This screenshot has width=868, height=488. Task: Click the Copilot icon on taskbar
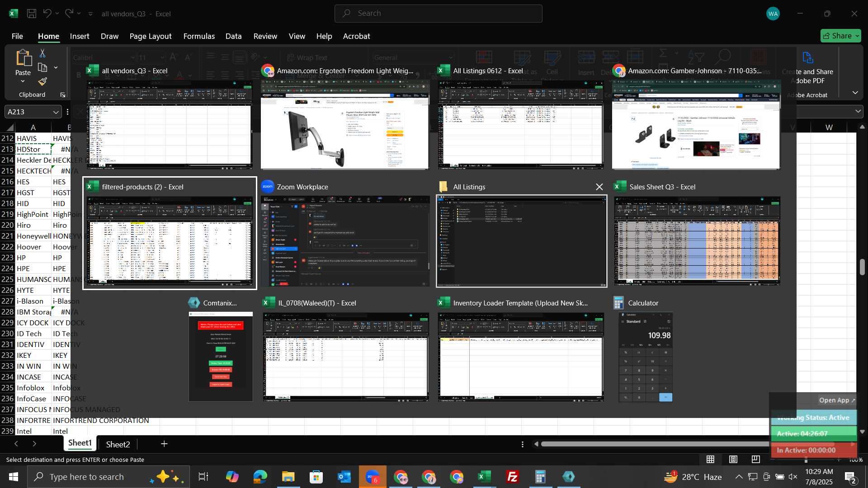click(x=232, y=477)
